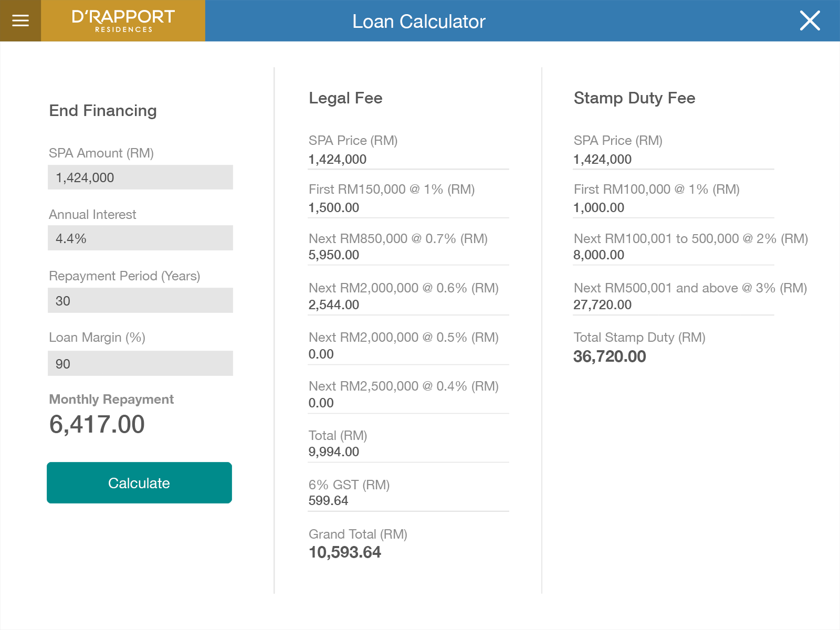Click the Stamp Duty Fee heading
This screenshot has width=840, height=630.
[634, 98]
